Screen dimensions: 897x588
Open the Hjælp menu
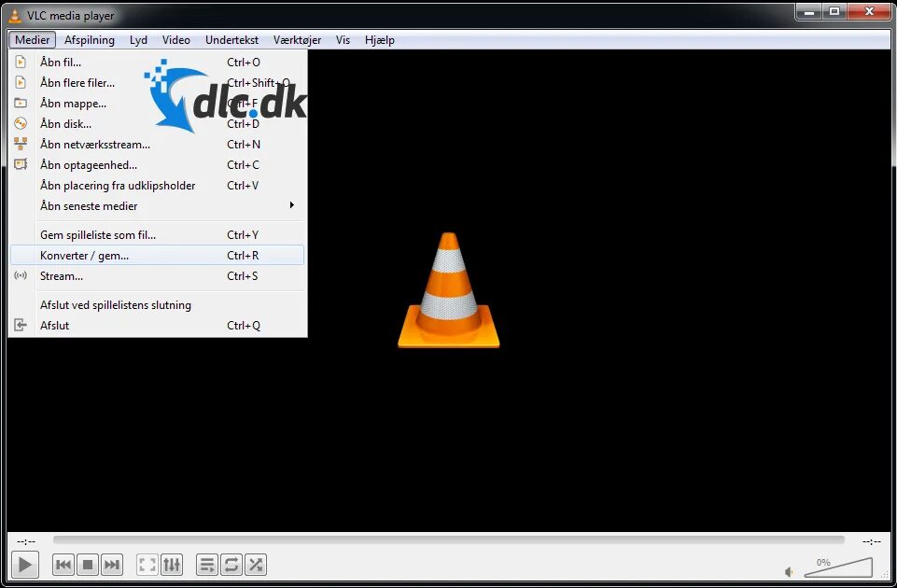pyautogui.click(x=380, y=40)
